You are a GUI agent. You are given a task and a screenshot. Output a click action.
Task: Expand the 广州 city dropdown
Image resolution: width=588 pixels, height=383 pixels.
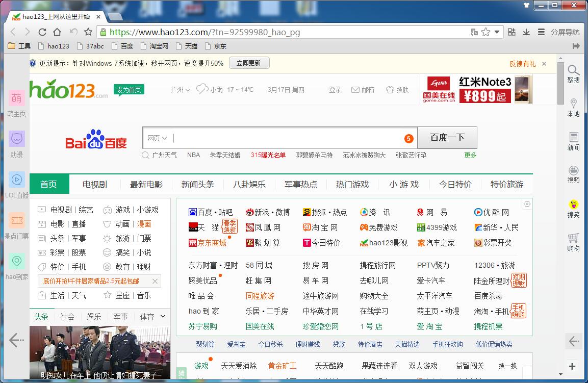click(x=181, y=90)
